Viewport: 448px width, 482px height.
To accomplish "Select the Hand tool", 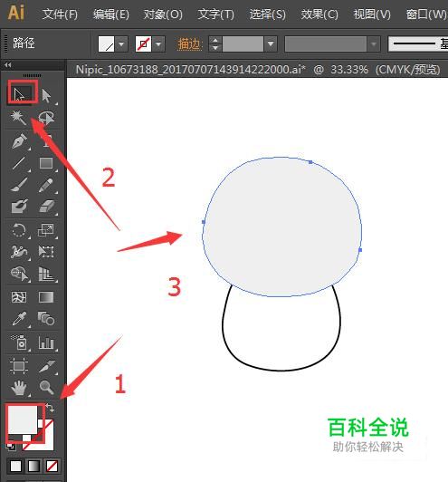I will tap(19, 388).
